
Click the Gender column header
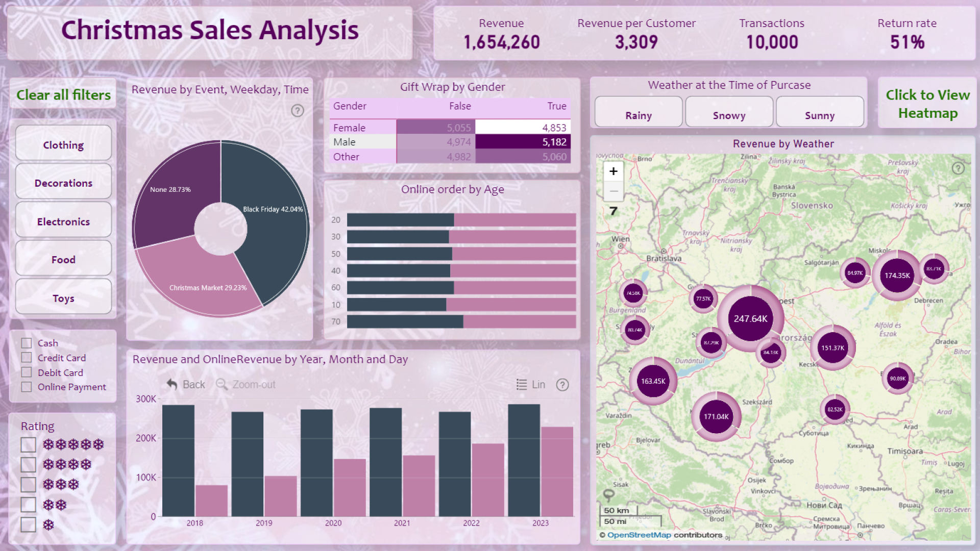click(x=350, y=106)
